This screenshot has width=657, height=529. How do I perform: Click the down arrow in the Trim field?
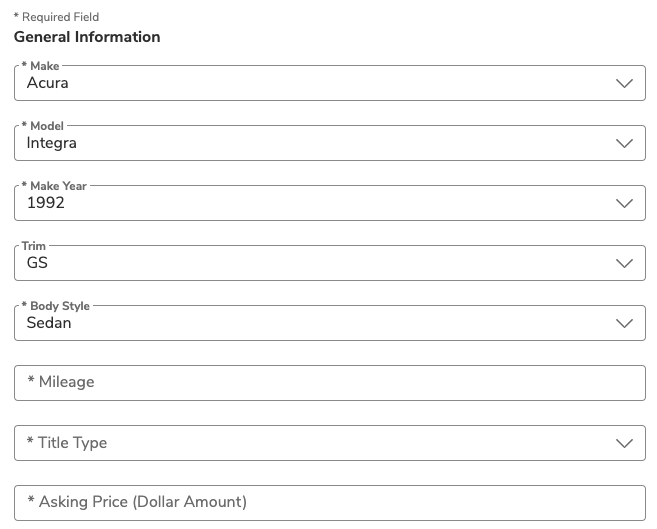625,264
